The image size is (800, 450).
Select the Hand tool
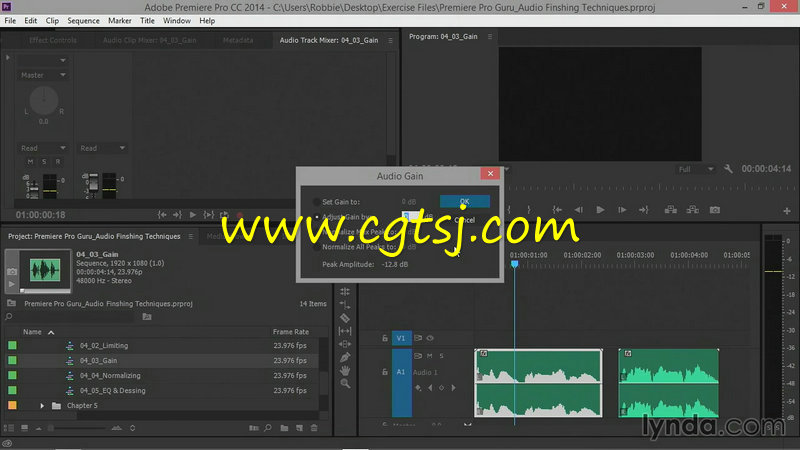[x=345, y=370]
